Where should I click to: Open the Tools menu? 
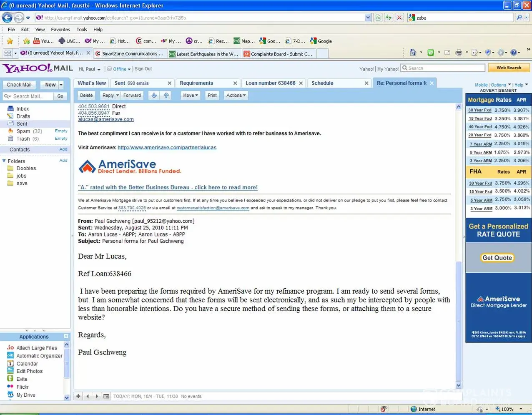[x=82, y=30]
